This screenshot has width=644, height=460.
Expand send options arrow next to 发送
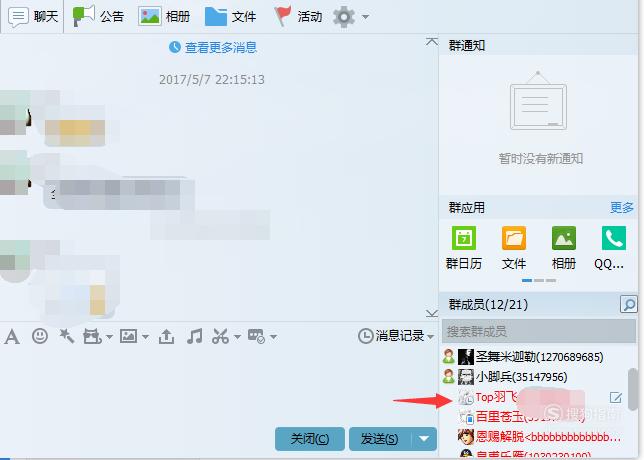click(424, 439)
